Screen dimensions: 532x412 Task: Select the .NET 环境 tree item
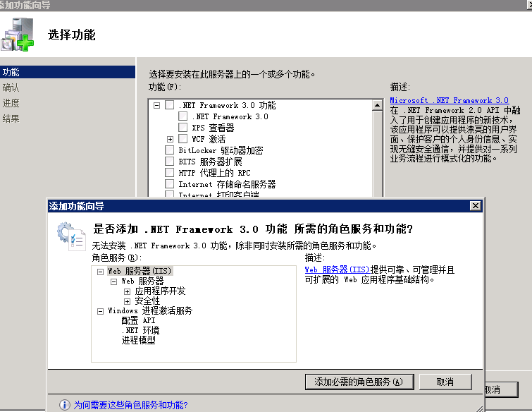pos(140,330)
